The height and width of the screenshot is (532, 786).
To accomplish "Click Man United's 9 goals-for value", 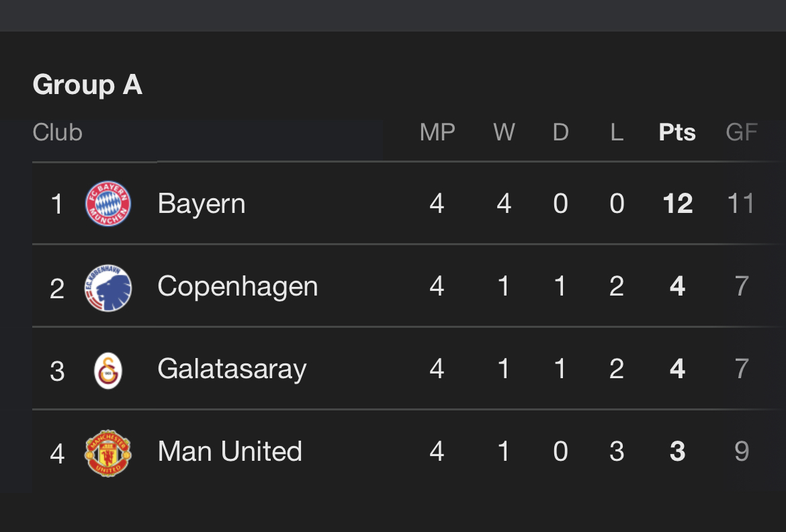I will [742, 451].
